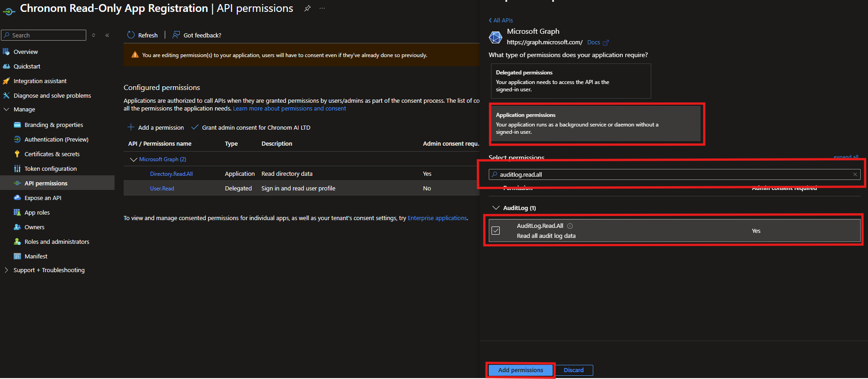Click the Manifest icon in sidebar
The height and width of the screenshot is (379, 868).
tap(17, 256)
